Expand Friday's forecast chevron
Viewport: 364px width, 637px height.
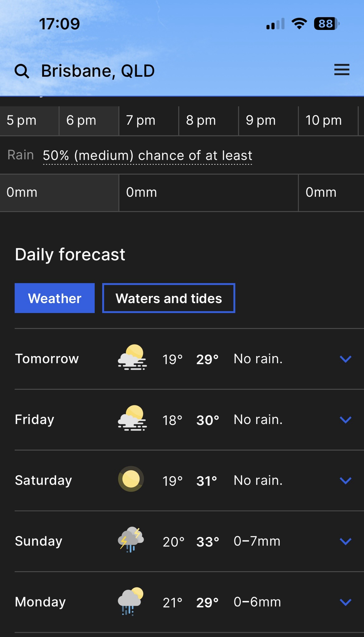tap(346, 420)
